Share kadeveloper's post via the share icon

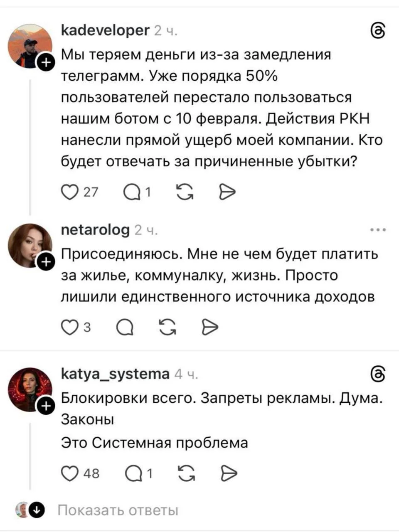(227, 191)
